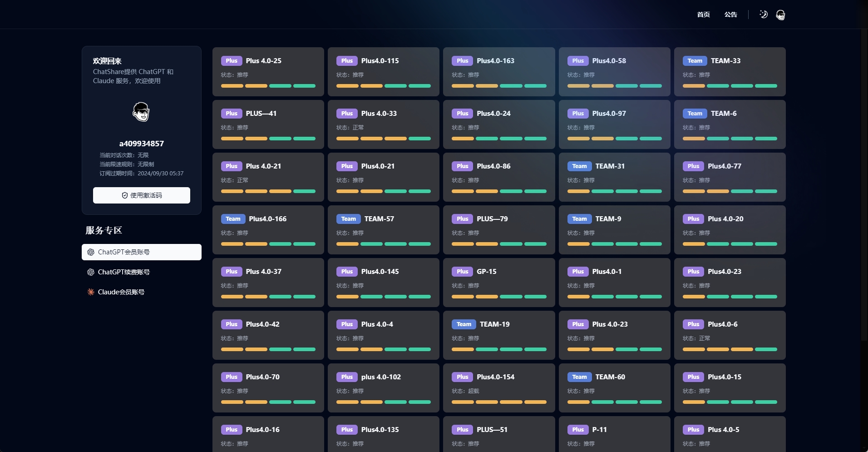Image resolution: width=868 pixels, height=452 pixels.
Task: Open the Plus4.0-58 account card
Action: pyautogui.click(x=614, y=72)
